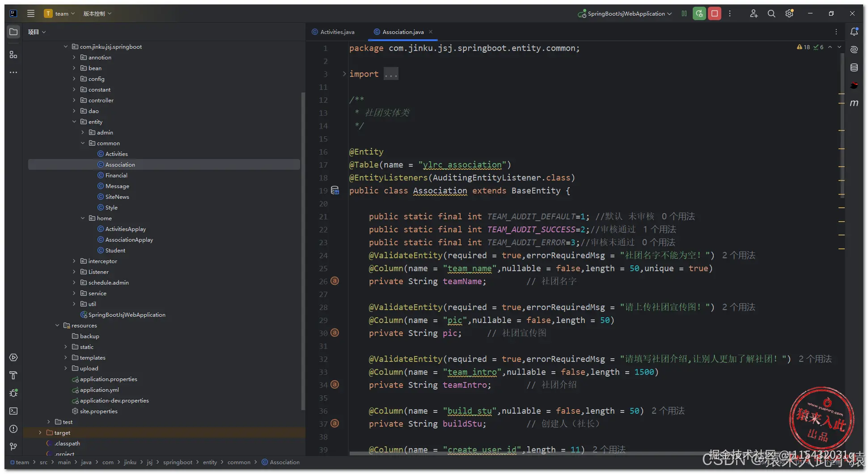Open the Services tool window
The image size is (868, 474).
pyautogui.click(x=13, y=357)
